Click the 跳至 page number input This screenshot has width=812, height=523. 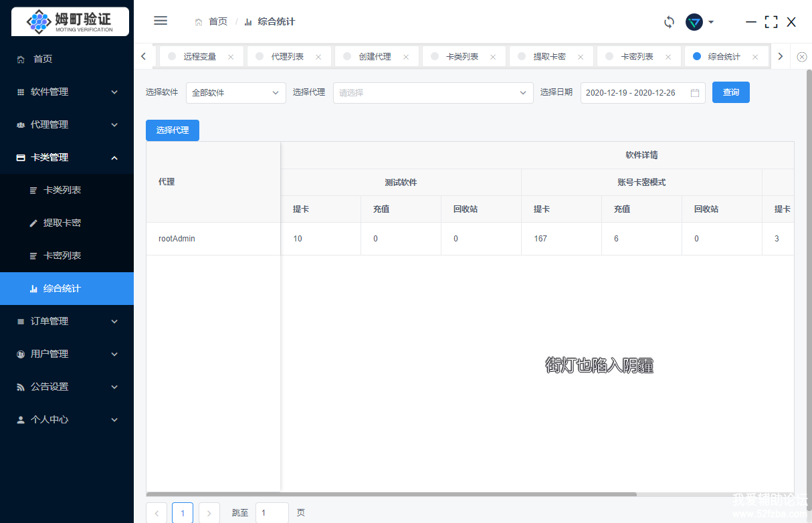pos(272,513)
